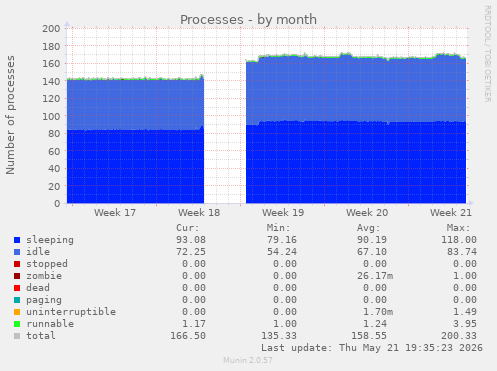The width and height of the screenshot is (497, 371).
Task: Click the uninterruptible legend color swatch
Action: pyautogui.click(x=17, y=312)
